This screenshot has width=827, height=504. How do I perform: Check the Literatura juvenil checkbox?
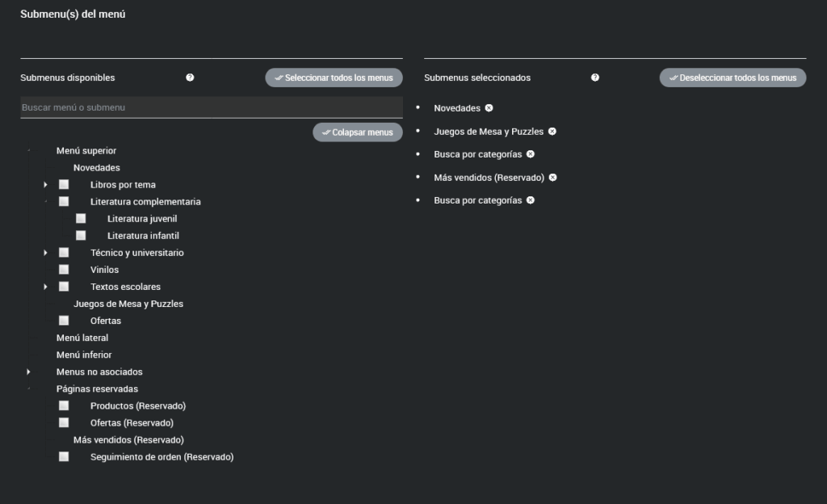tap(81, 219)
